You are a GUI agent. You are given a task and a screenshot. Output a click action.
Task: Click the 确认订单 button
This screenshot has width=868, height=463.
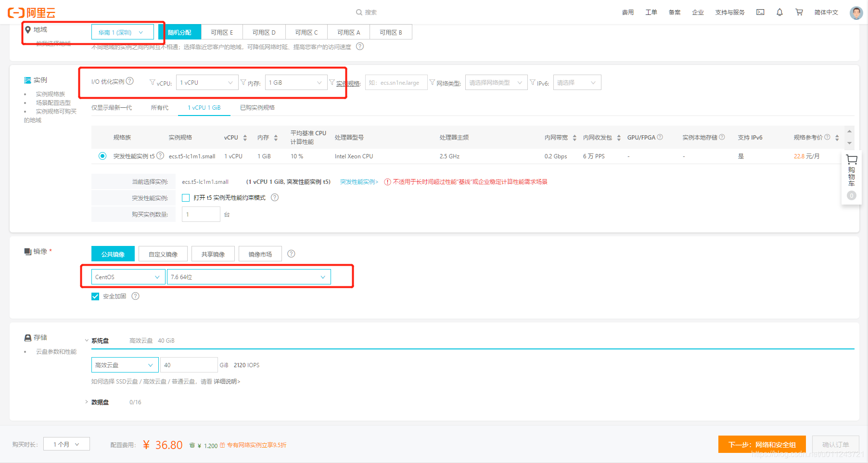coord(836,444)
